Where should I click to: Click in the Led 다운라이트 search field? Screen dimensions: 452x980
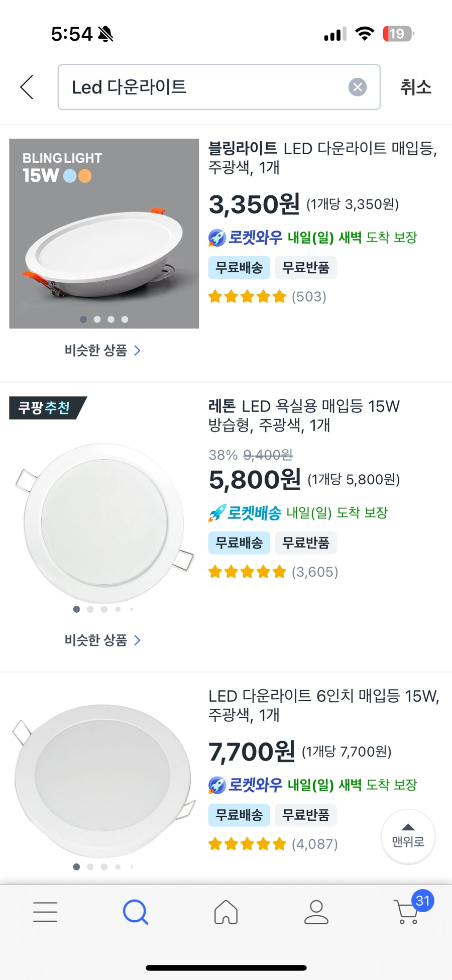pyautogui.click(x=206, y=87)
